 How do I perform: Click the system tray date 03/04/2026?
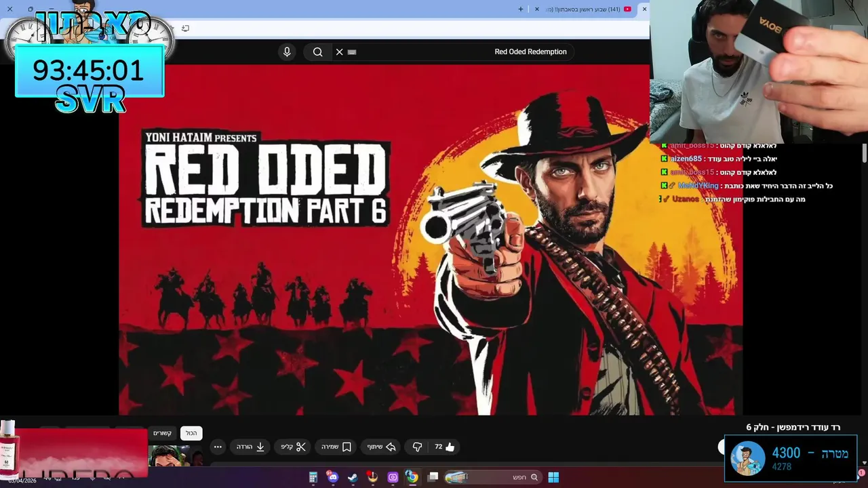coord(22,481)
